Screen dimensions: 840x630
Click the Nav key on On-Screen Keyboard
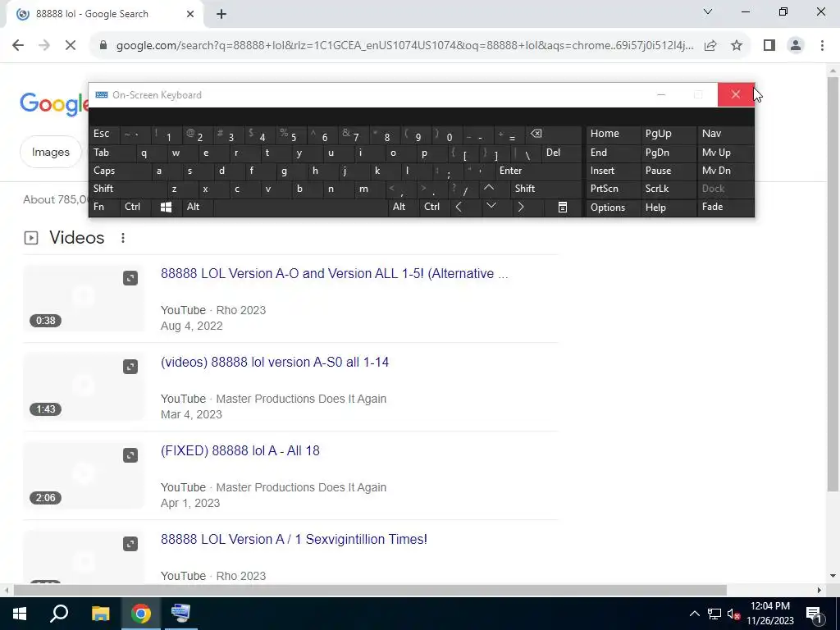pos(725,134)
